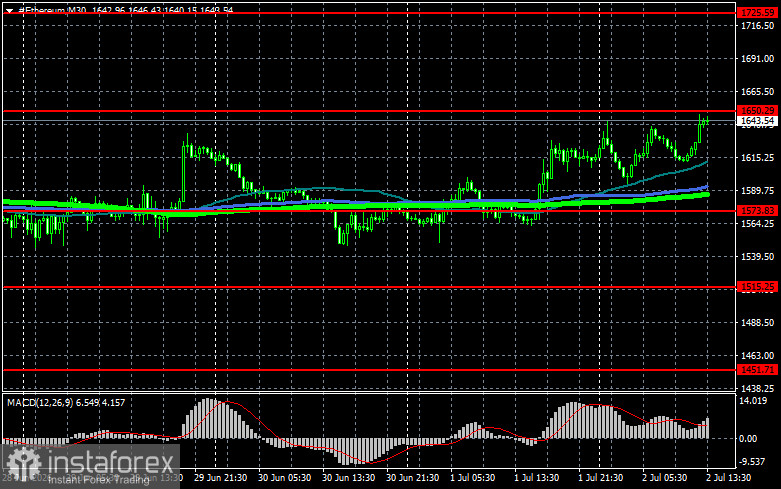
Task: Click the 29 Jun 21:30 time label
Action: 221,478
